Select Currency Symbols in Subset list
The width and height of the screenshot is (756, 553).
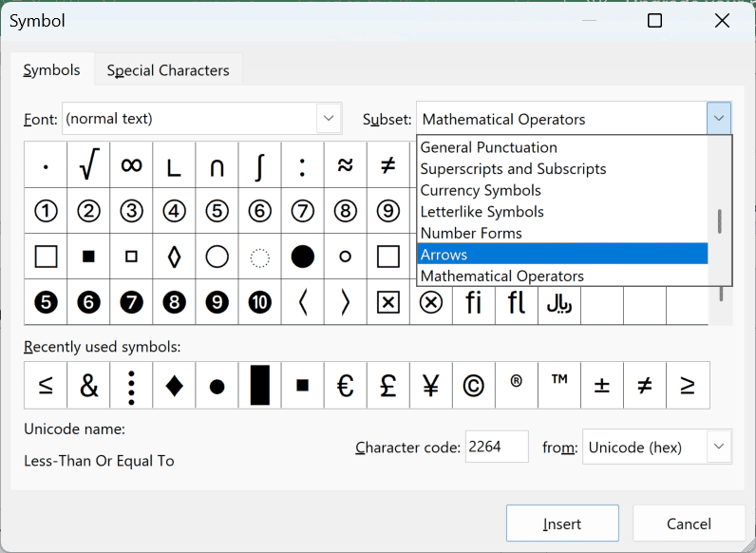click(562, 190)
